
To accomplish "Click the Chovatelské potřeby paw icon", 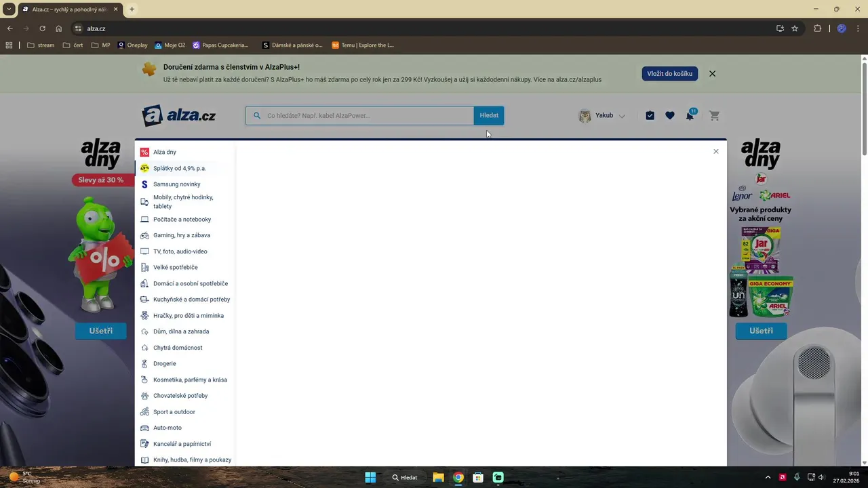I will (144, 396).
